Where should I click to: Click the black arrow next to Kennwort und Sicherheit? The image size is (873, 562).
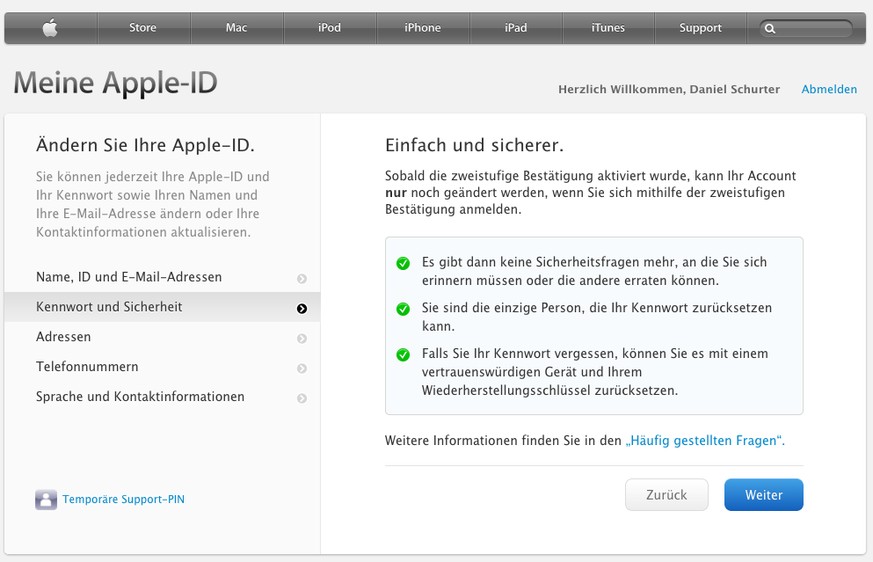(x=302, y=309)
